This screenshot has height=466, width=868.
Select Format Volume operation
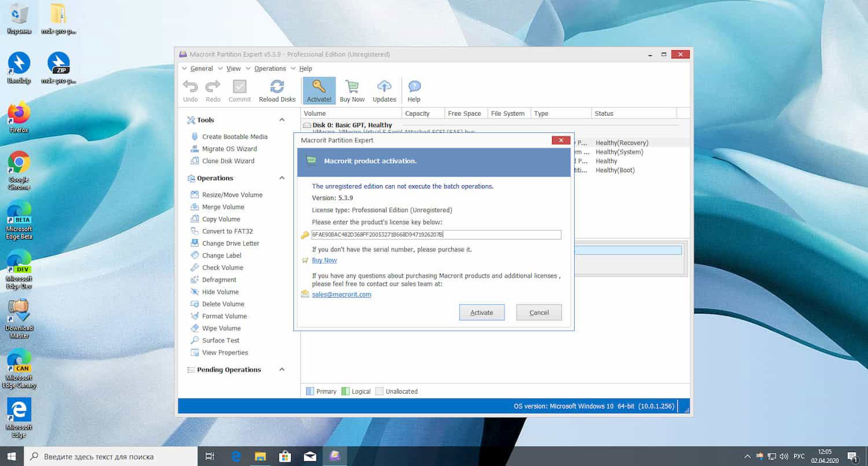[224, 316]
